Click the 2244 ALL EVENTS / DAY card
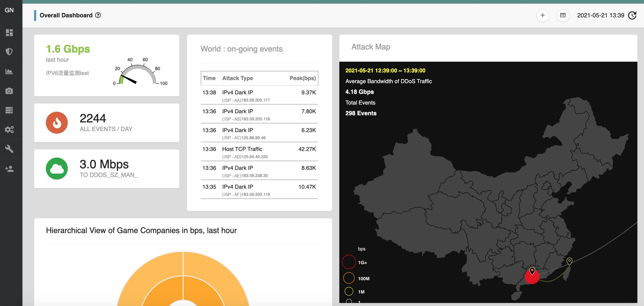644x306 pixels. pyautogui.click(x=107, y=123)
